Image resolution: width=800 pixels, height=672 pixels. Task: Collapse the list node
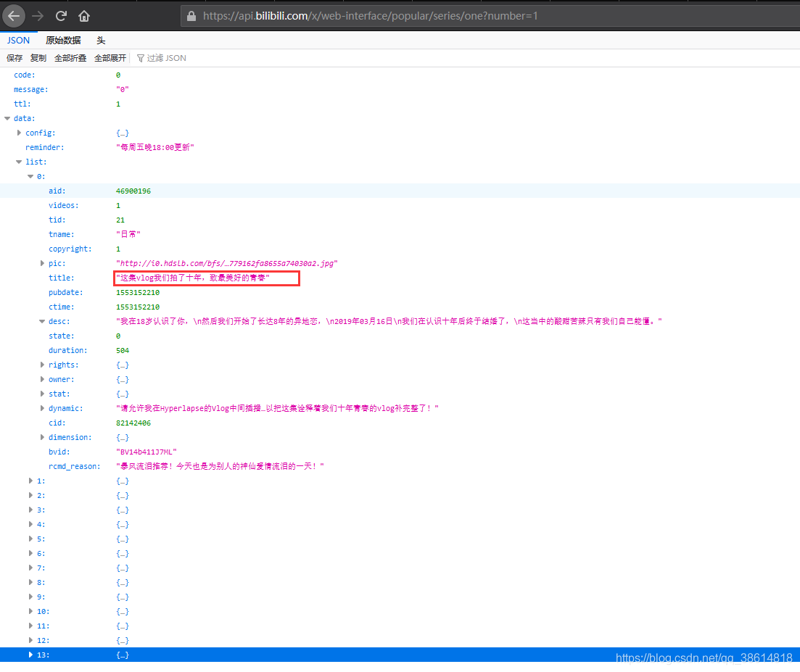(19, 162)
